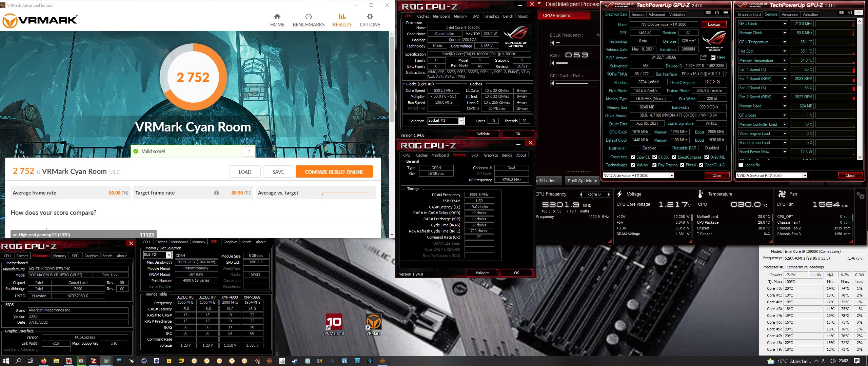Screen dimensions: 868x366
Task: Open Mainboard tab in bottom-left CPU-Z window
Action: point(41,256)
